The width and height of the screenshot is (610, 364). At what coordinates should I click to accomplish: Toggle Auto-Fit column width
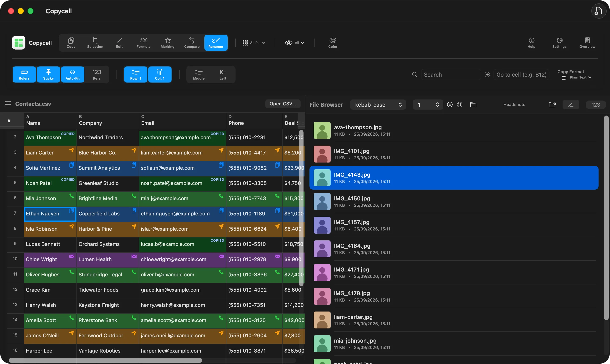72,74
